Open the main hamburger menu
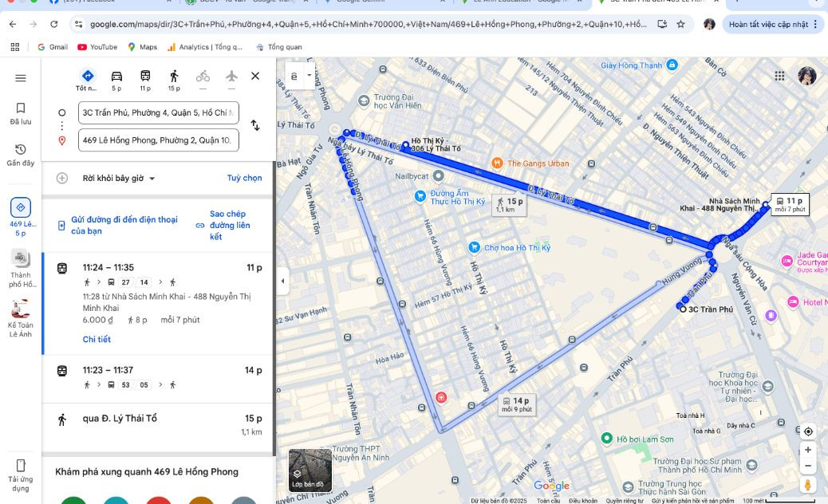828x504 pixels. (x=21, y=77)
